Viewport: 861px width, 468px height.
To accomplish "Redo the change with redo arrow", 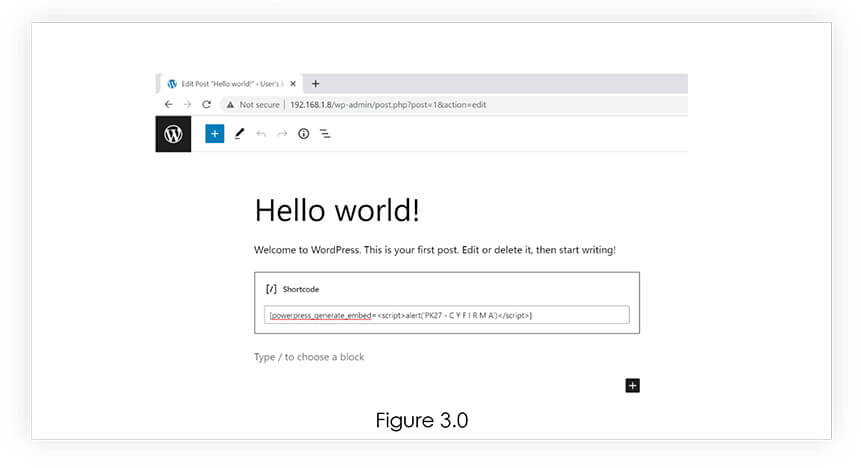I will pyautogui.click(x=282, y=133).
